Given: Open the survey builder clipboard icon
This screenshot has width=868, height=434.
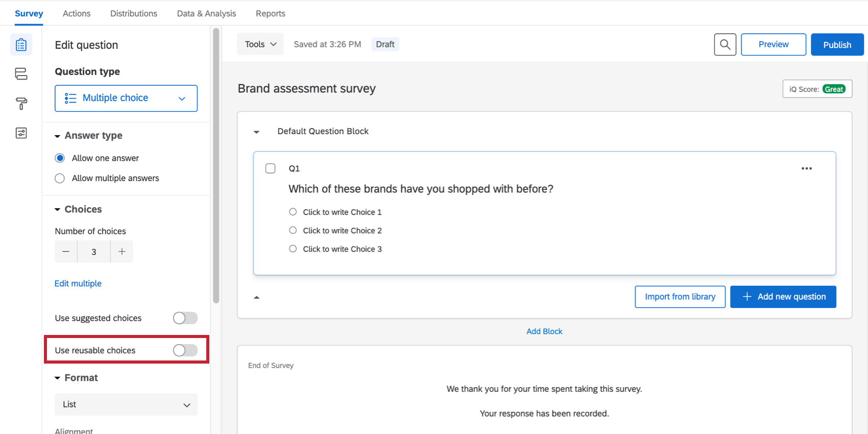Looking at the screenshot, I should (21, 45).
